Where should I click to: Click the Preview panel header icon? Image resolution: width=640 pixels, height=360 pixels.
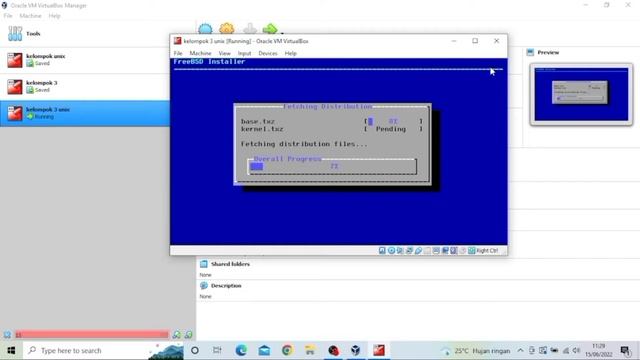(530, 52)
